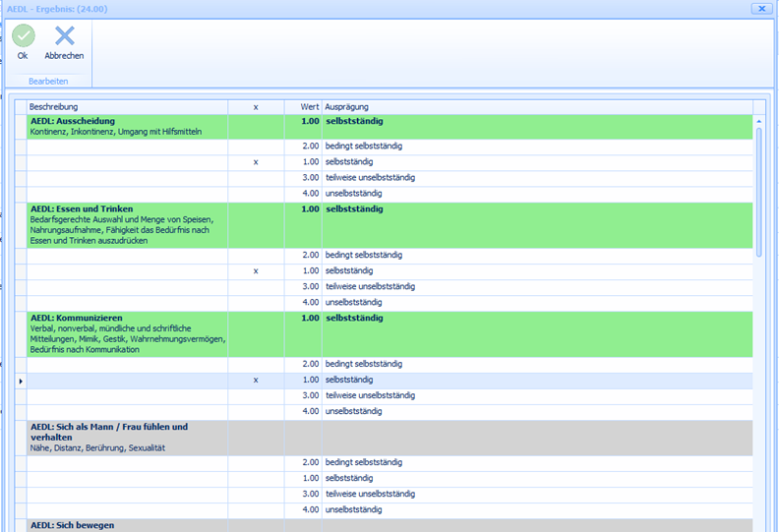This screenshot has height=532, width=779.
Task: Select the AEDL: Kommunizieren category row
Action: (126, 333)
